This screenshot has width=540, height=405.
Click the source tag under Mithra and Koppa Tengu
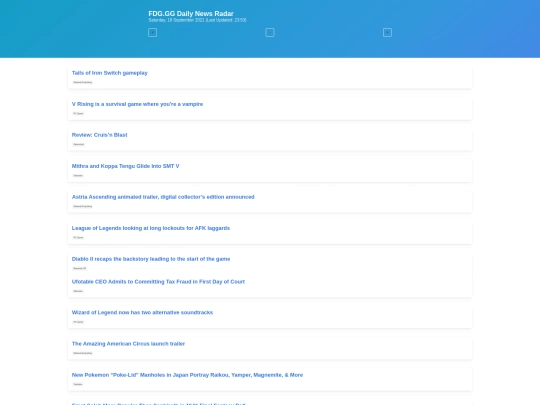(x=78, y=175)
